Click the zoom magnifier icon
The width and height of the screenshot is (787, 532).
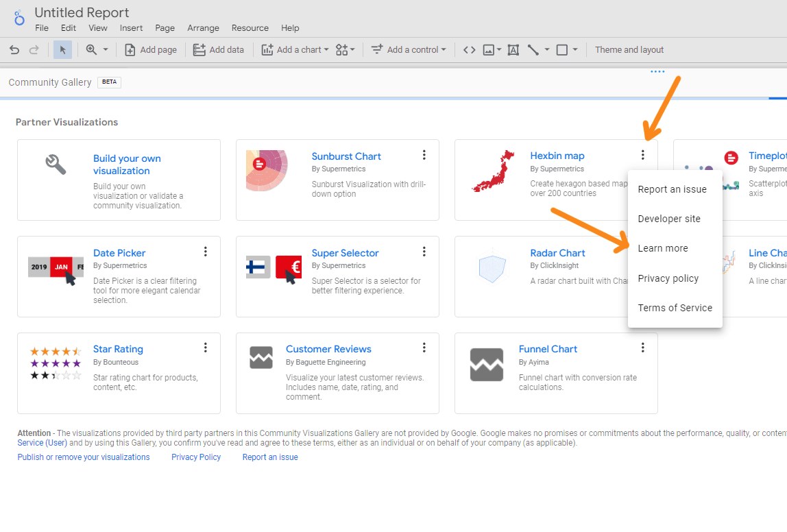point(91,49)
